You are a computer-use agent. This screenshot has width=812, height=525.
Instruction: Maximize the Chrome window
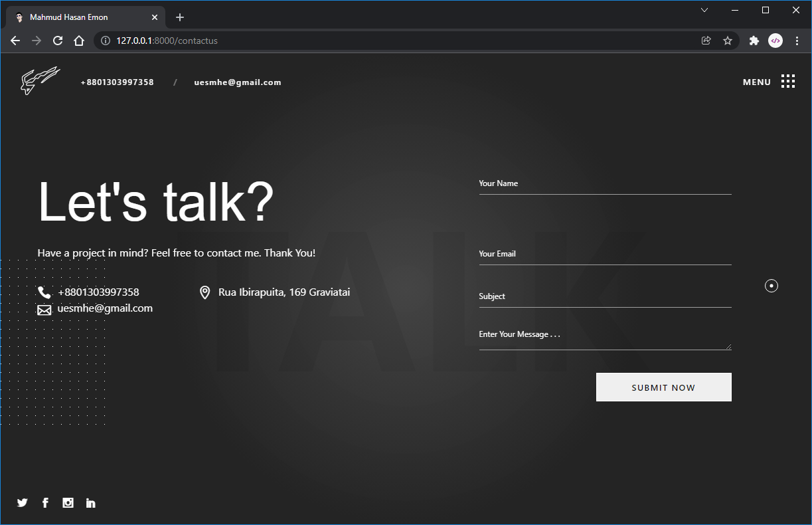(x=766, y=10)
